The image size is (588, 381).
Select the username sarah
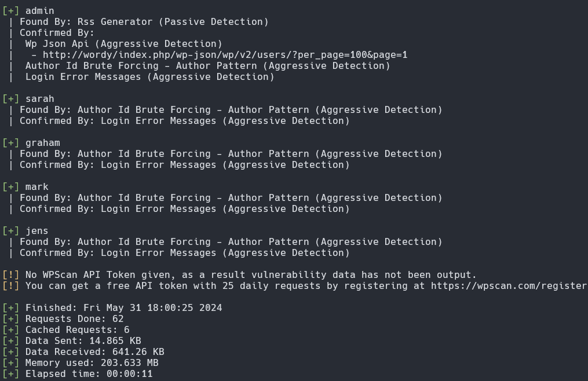(x=40, y=99)
